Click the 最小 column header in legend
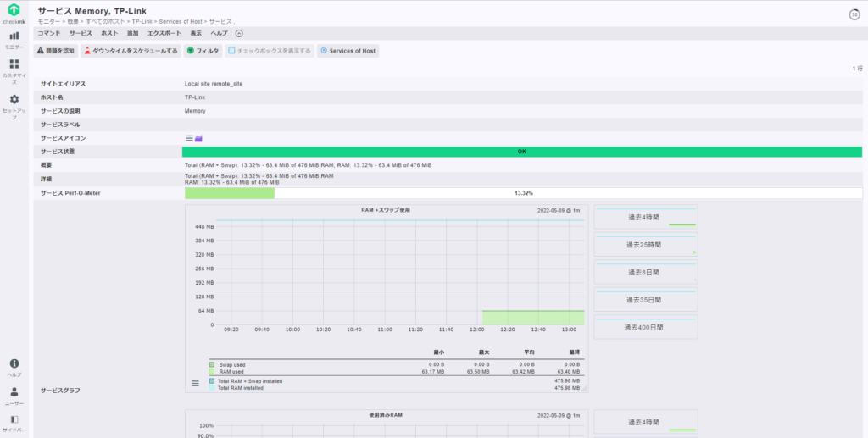The width and height of the screenshot is (868, 438). [x=438, y=352]
